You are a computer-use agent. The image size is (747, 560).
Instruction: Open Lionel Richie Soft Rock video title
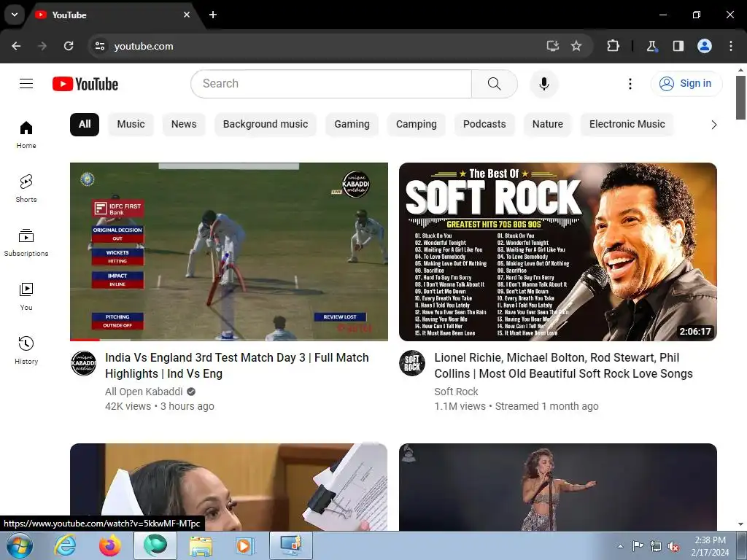click(x=563, y=366)
